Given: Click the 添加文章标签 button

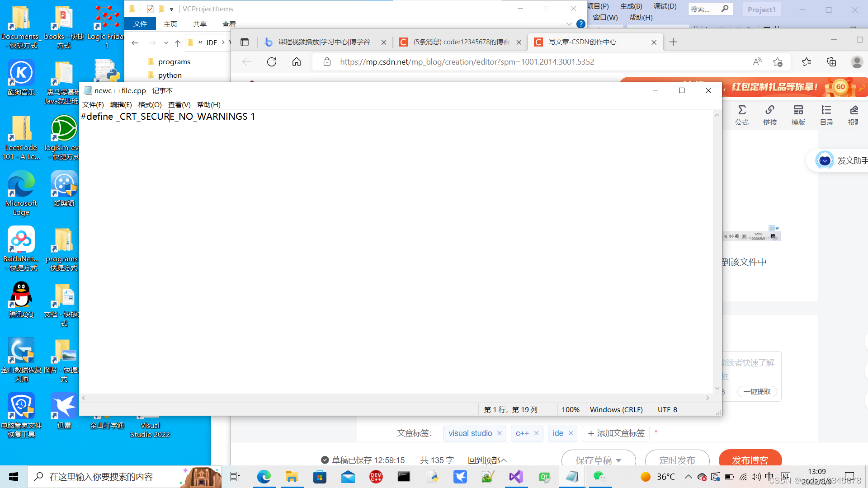Looking at the screenshot, I should tap(616, 433).
